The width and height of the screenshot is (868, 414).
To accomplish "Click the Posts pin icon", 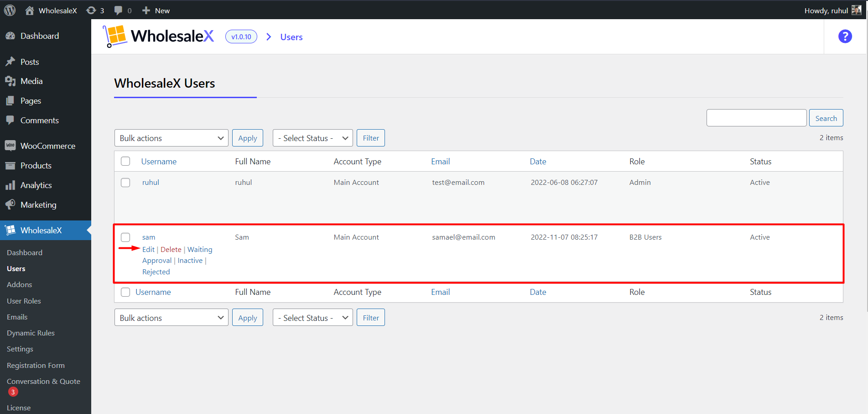I will [x=10, y=62].
